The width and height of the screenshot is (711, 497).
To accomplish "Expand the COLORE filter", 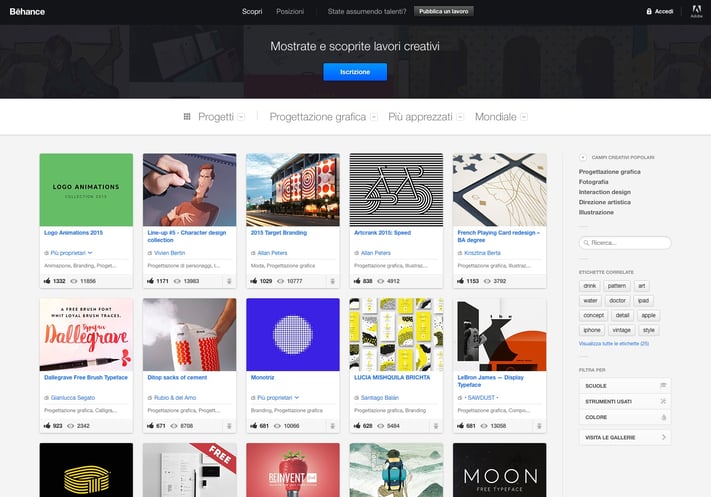I will 625,417.
